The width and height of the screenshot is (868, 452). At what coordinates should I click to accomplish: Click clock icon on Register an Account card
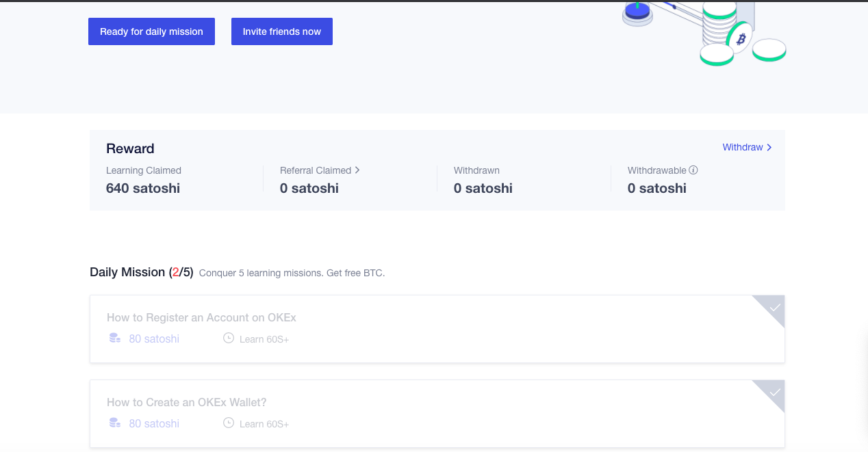coord(229,338)
